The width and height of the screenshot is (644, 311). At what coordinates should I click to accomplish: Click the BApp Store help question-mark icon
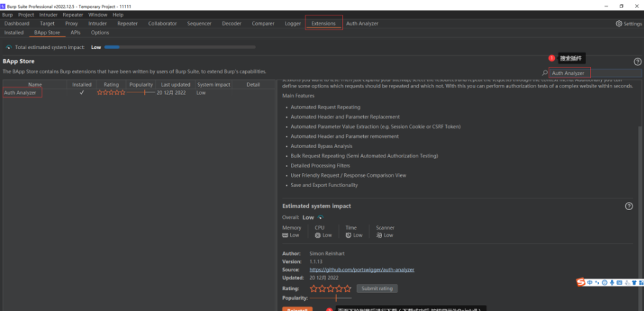point(637,61)
